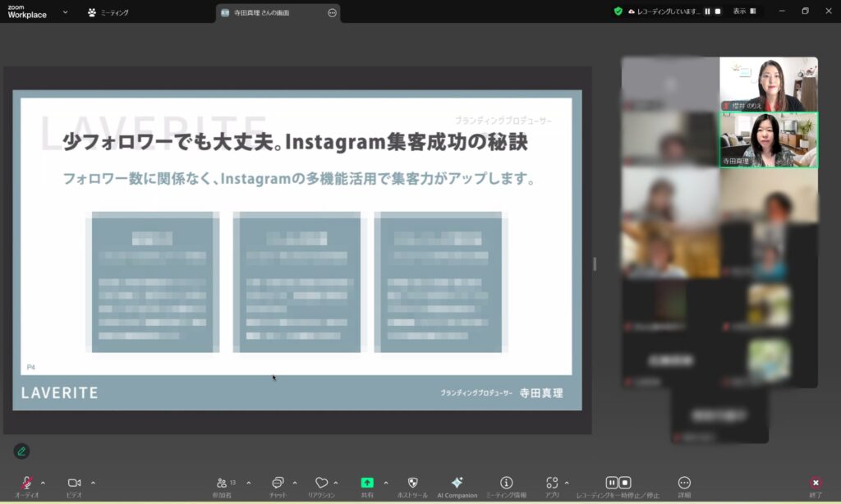Expand the participants options arrow
Viewport: 841px width, 504px height.
pos(248,483)
